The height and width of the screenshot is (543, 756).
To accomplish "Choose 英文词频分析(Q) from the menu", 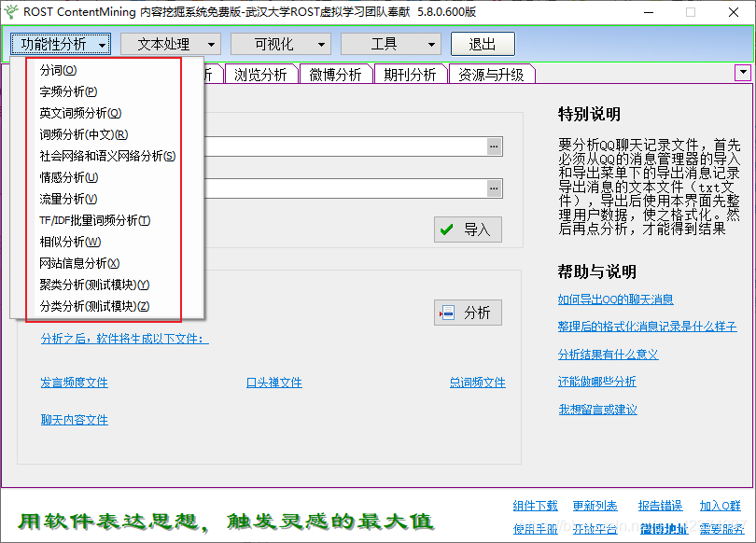I will pos(80,113).
